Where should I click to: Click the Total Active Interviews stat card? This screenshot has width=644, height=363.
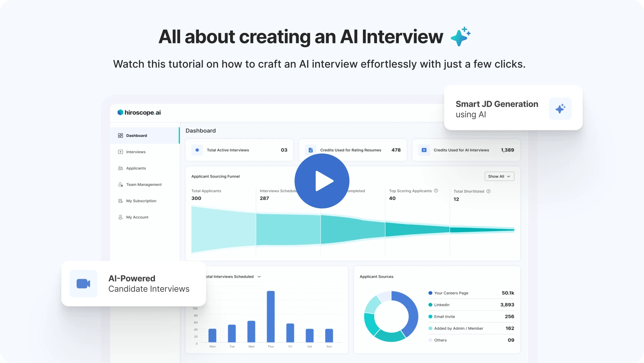239,150
